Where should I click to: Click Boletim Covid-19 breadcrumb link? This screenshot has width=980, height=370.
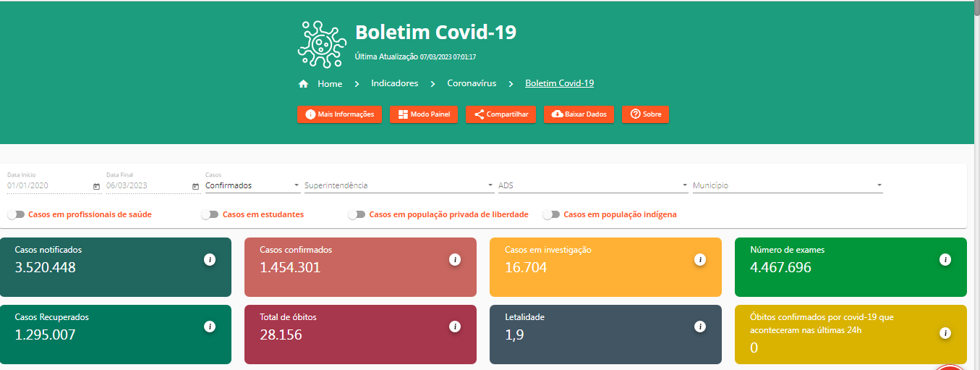(x=560, y=83)
